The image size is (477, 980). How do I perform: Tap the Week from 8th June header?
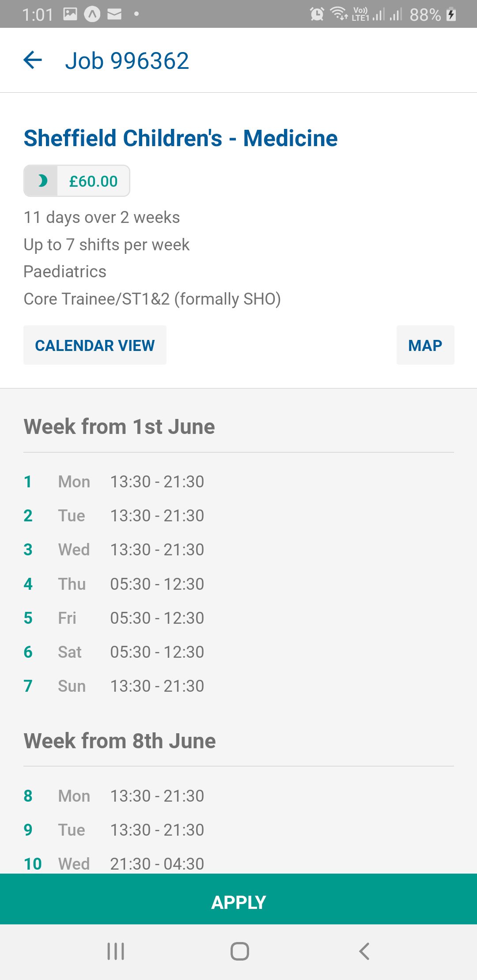point(120,741)
